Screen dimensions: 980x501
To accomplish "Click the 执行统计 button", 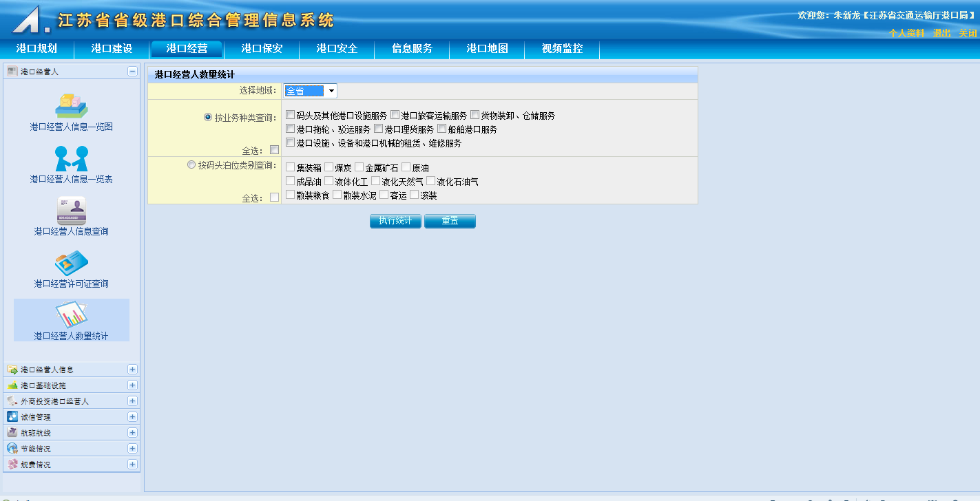I will pos(395,221).
